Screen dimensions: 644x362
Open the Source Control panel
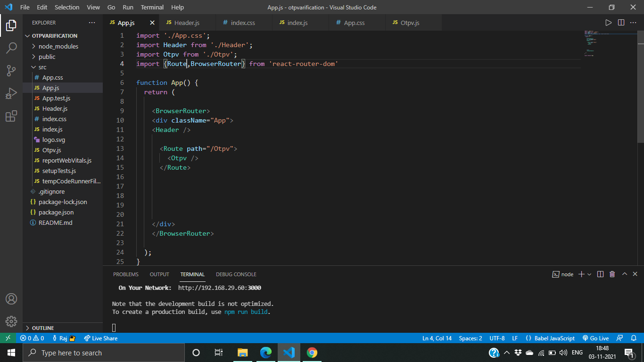point(11,70)
